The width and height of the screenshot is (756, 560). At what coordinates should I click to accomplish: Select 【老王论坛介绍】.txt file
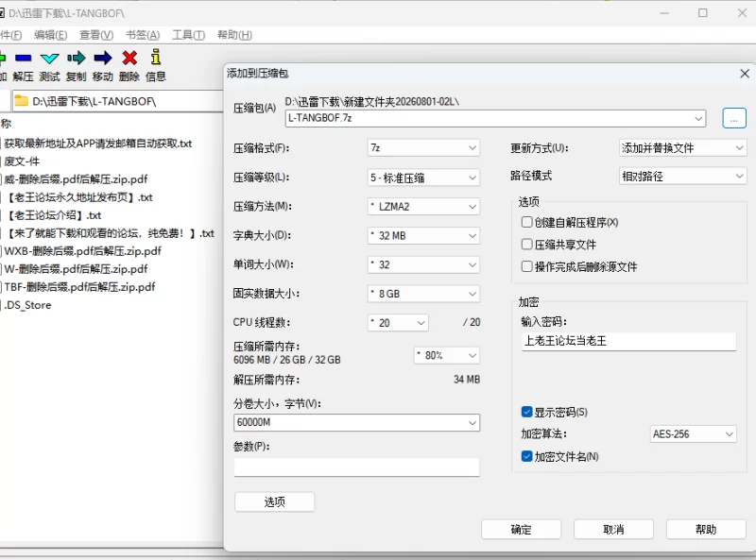pos(53,215)
